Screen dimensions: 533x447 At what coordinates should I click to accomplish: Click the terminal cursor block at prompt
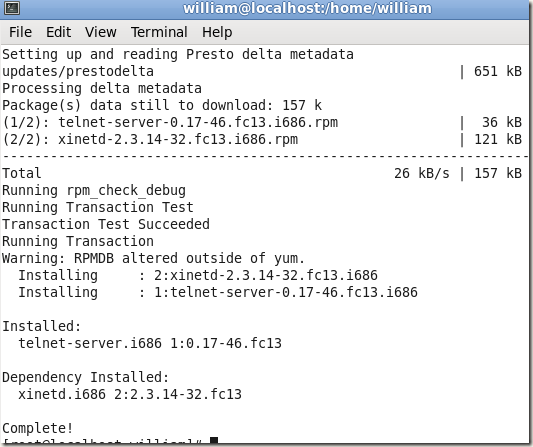(214, 442)
